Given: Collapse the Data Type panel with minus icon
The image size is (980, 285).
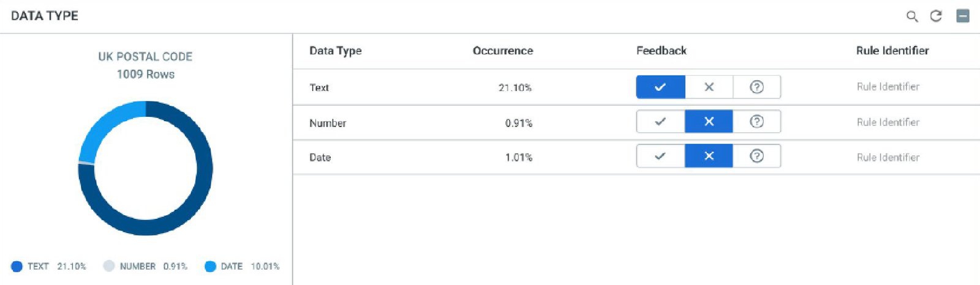Looking at the screenshot, I should (x=963, y=16).
